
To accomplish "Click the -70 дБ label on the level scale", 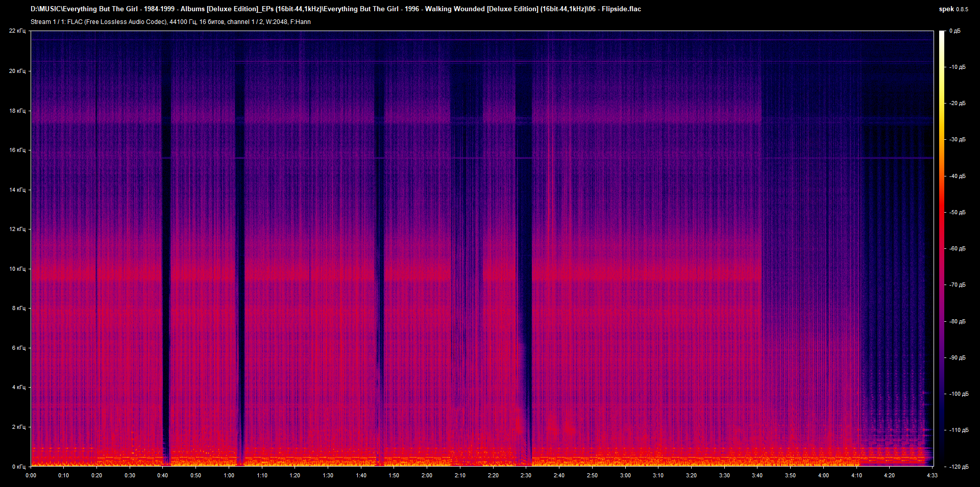I will (957, 285).
